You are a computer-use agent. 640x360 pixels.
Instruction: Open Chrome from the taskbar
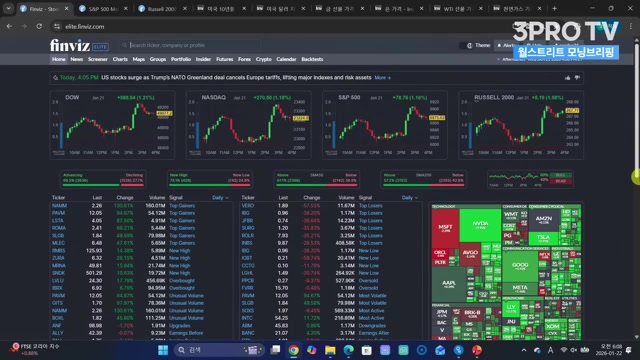click(x=293, y=350)
